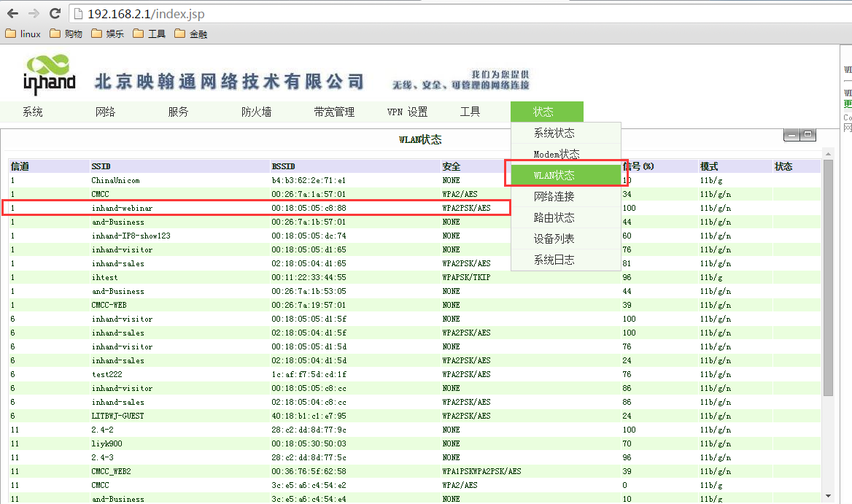Image resolution: width=852 pixels, height=504 pixels.
Task: Open the 系统 menu
Action: [33, 112]
